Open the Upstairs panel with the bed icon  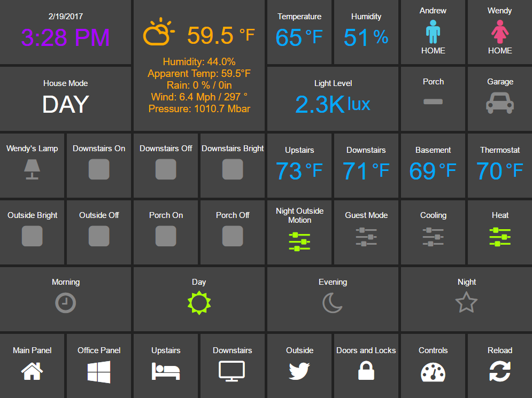tap(166, 371)
